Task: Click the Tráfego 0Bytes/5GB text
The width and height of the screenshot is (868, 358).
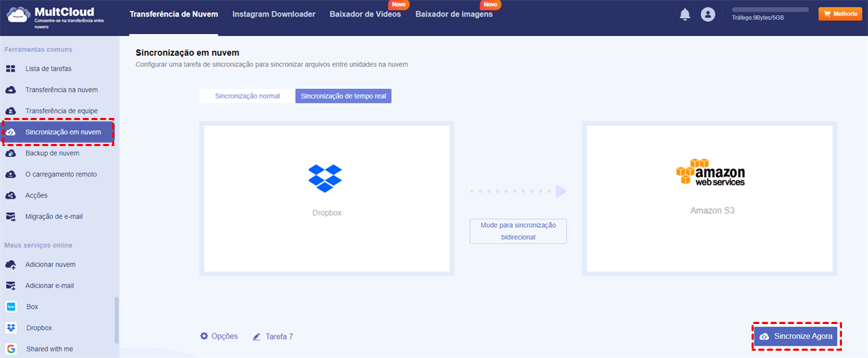Action: [759, 18]
